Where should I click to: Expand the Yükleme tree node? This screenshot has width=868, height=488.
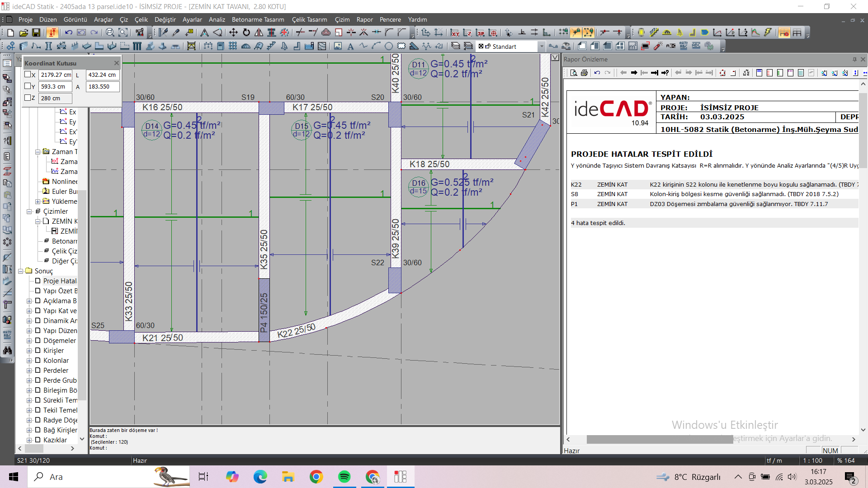38,202
